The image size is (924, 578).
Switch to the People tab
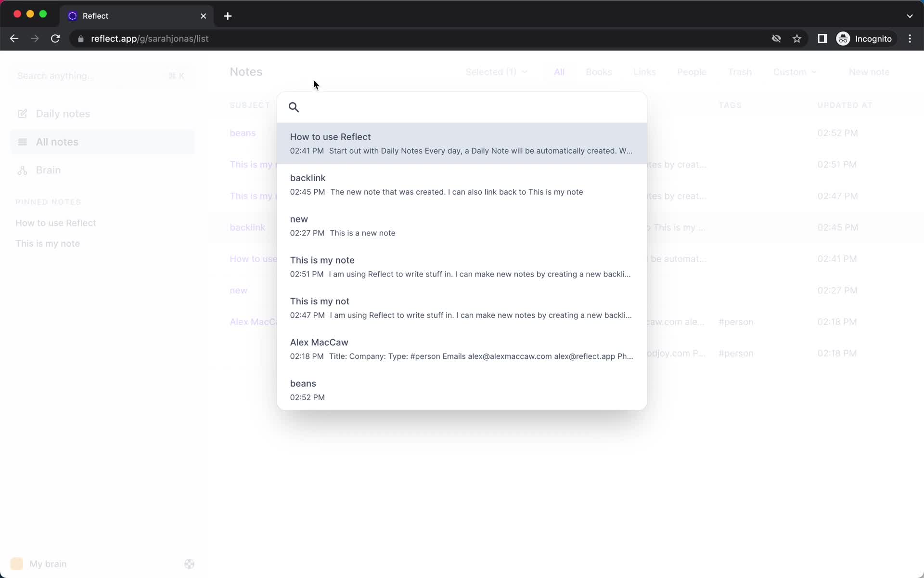click(692, 72)
